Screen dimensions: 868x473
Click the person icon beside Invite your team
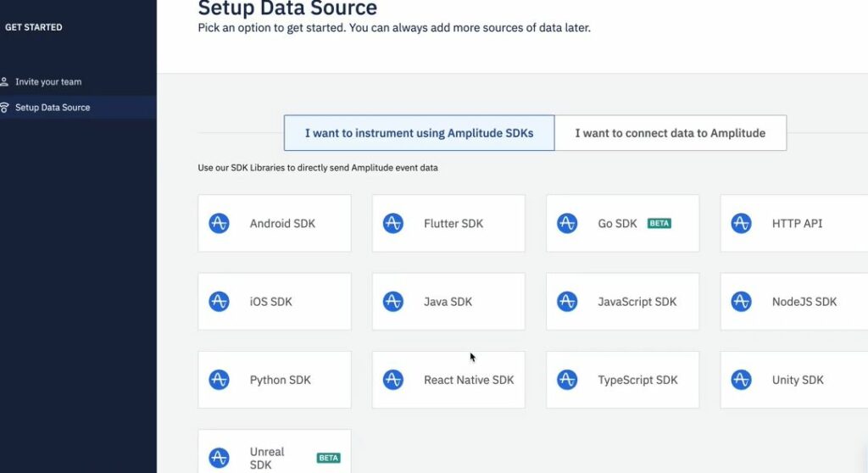point(4,82)
